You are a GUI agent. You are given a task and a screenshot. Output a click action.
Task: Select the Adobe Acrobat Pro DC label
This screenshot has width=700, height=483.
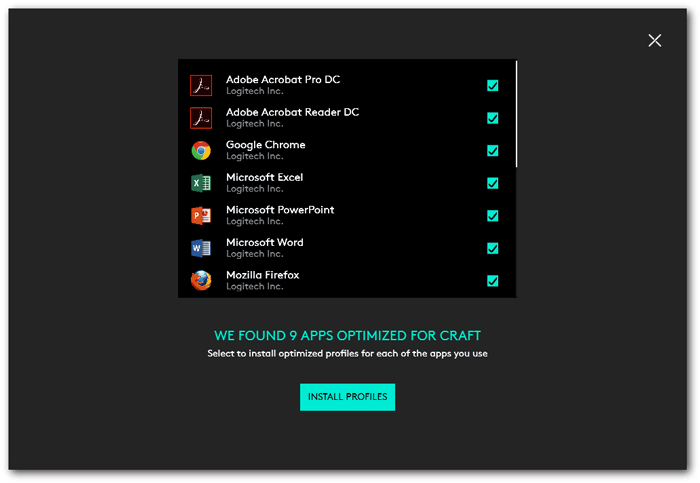point(283,79)
